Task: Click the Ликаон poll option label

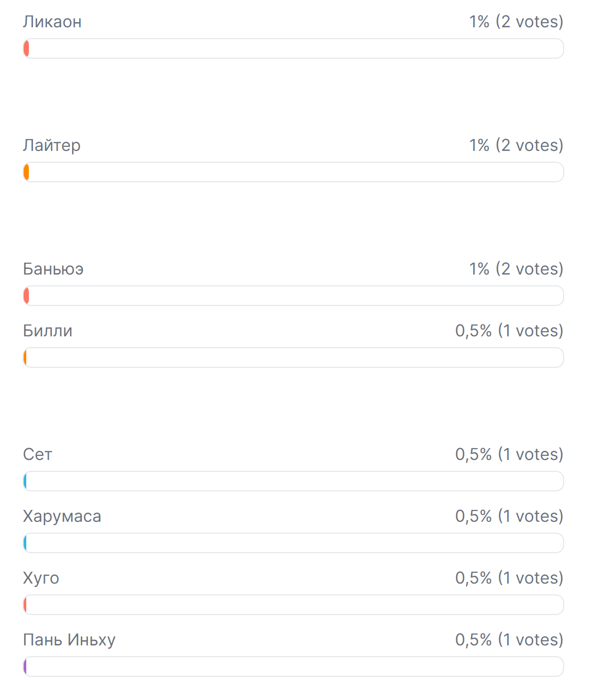Action: (52, 22)
